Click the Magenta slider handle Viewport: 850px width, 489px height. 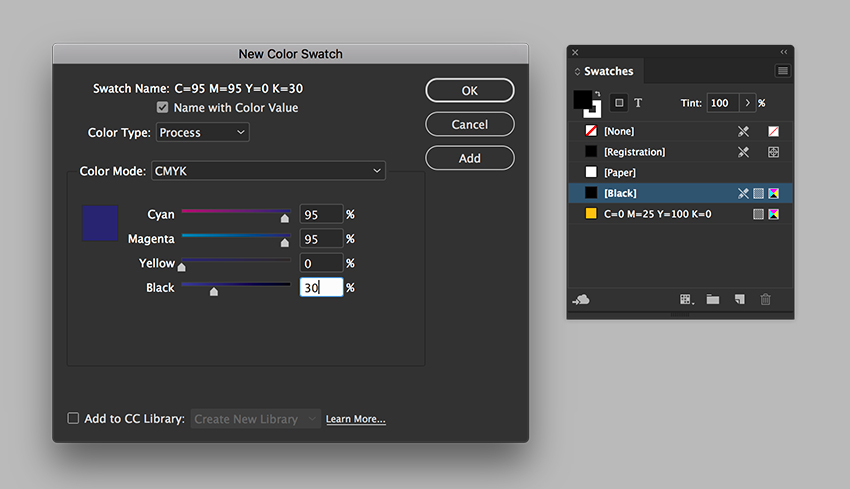pos(285,242)
